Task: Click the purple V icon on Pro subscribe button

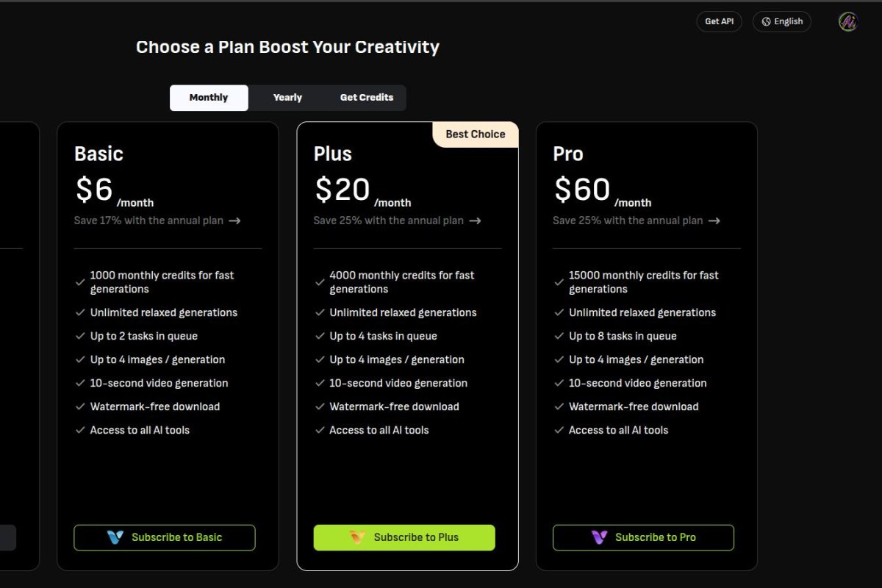Action: tap(597, 537)
